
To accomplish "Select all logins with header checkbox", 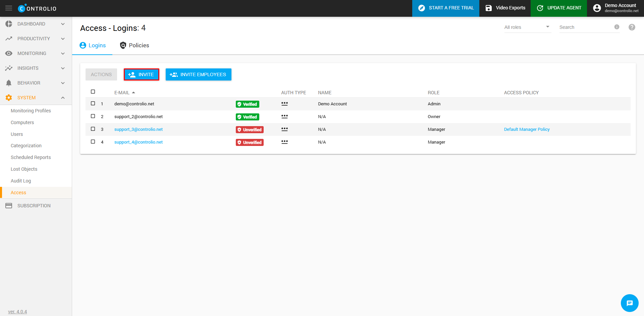I will (x=93, y=92).
